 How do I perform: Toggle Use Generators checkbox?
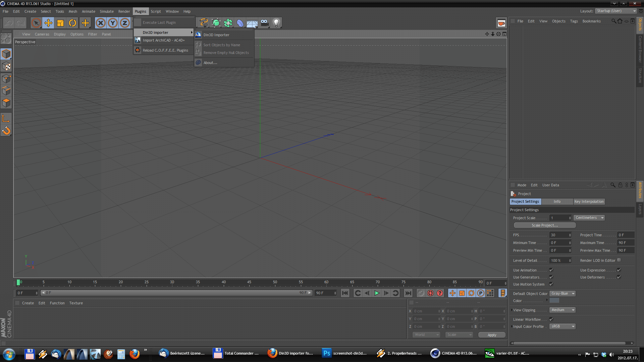[551, 277]
